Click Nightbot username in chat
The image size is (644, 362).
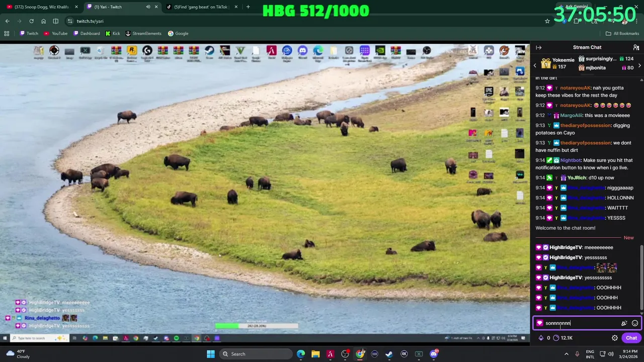(570, 160)
